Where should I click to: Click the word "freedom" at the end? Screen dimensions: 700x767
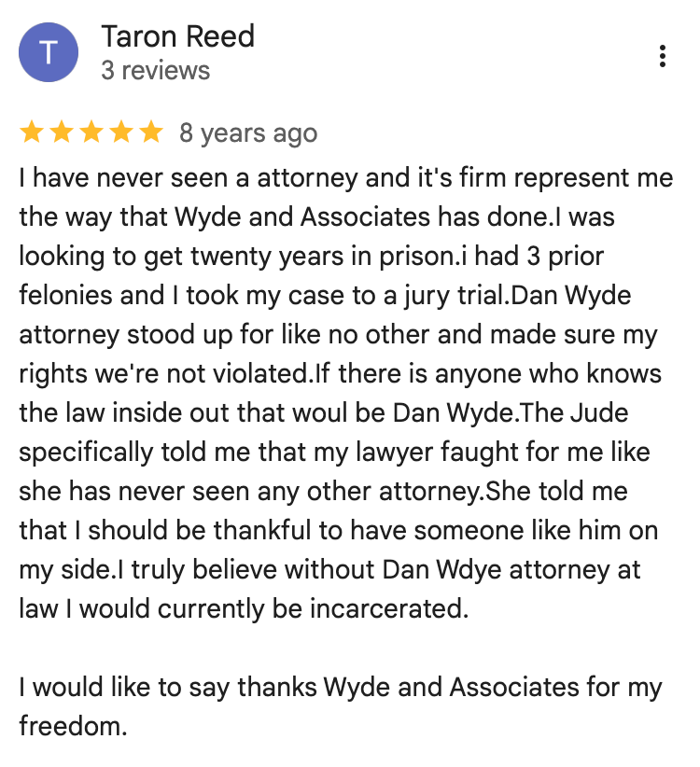(x=71, y=727)
